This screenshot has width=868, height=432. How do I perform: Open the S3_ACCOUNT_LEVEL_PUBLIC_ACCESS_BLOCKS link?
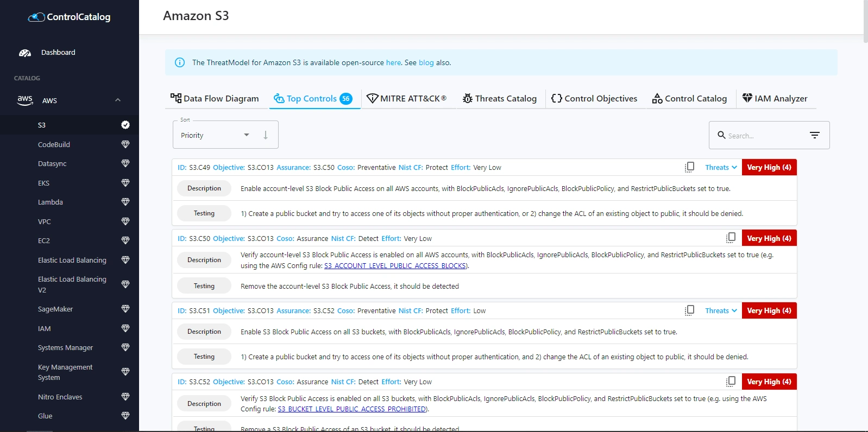tap(395, 266)
